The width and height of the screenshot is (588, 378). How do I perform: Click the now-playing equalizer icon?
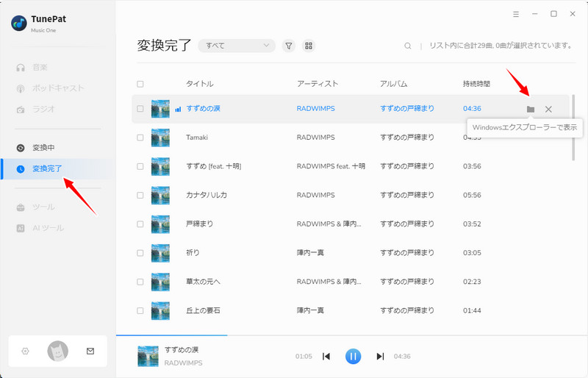pyautogui.click(x=178, y=110)
